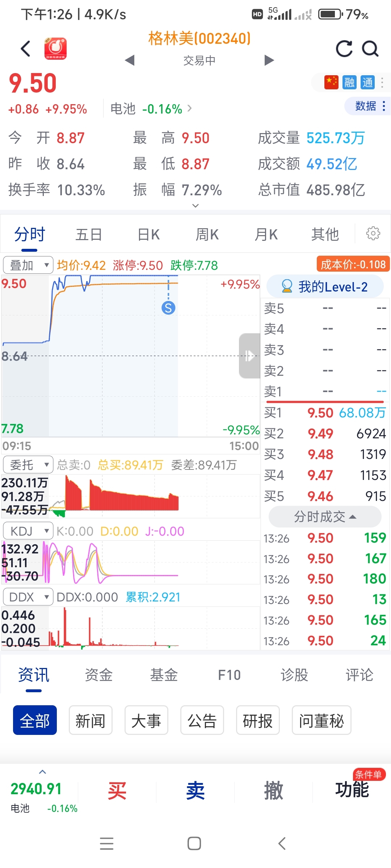Open the 数据 data menu
The height and width of the screenshot is (868, 391).
(x=367, y=106)
